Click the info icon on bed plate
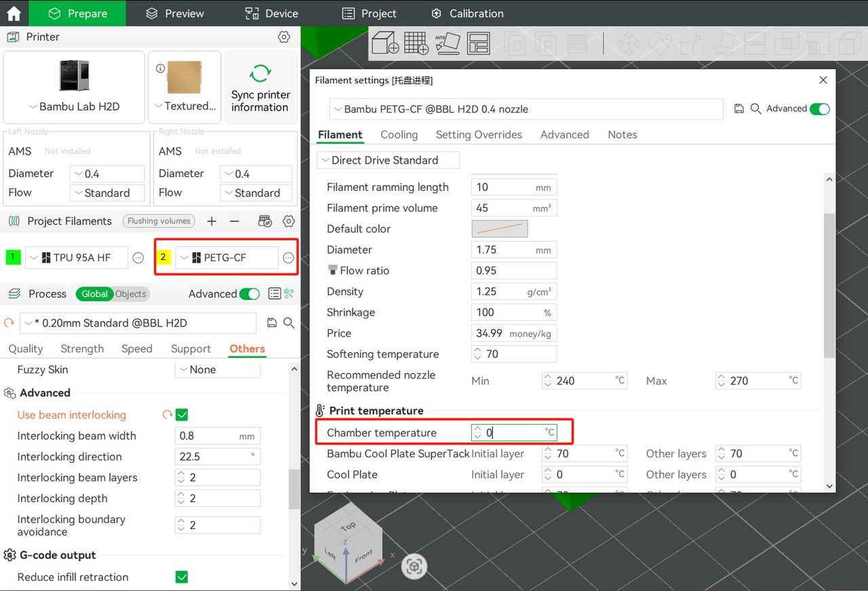The image size is (868, 591). point(161,69)
